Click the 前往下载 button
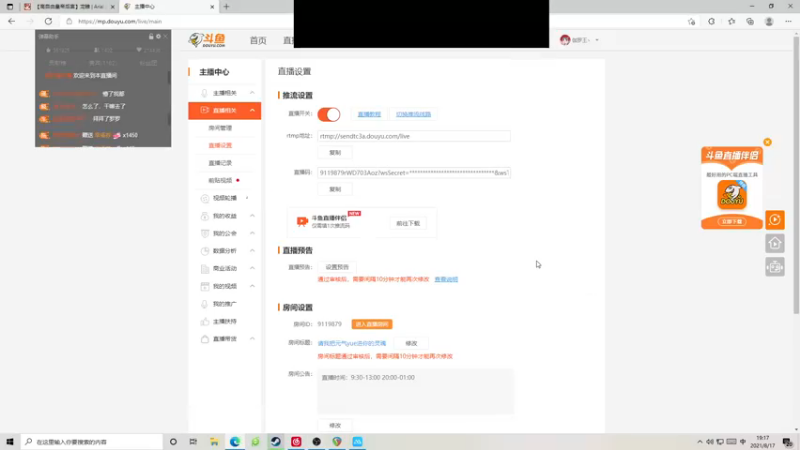Screen dimensions: 800x450 tap(408, 223)
